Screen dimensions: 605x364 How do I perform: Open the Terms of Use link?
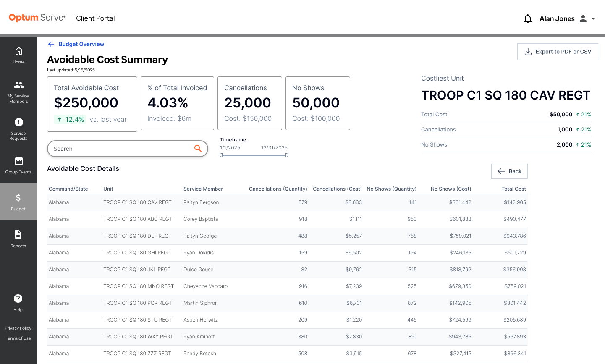tap(18, 338)
